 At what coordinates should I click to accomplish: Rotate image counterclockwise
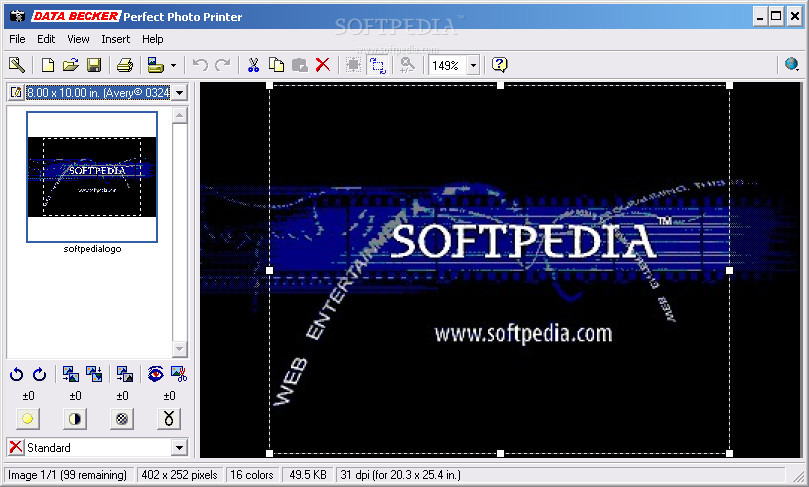(17, 374)
